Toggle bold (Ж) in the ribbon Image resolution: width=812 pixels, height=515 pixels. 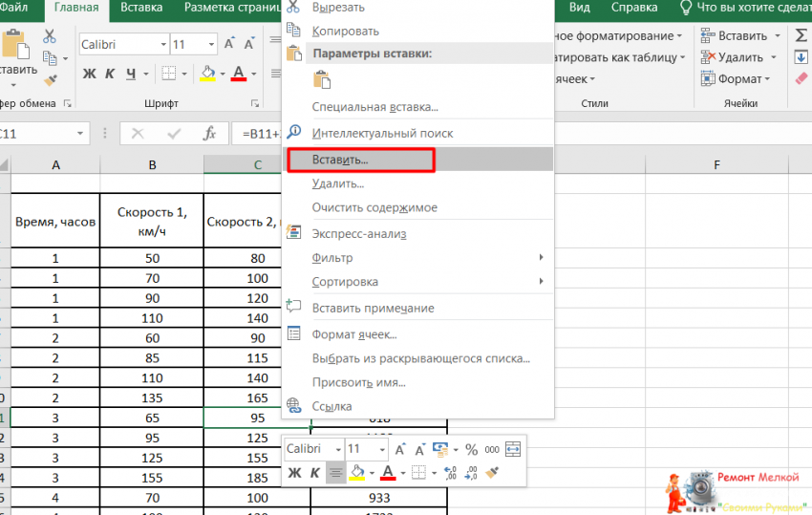[89, 74]
